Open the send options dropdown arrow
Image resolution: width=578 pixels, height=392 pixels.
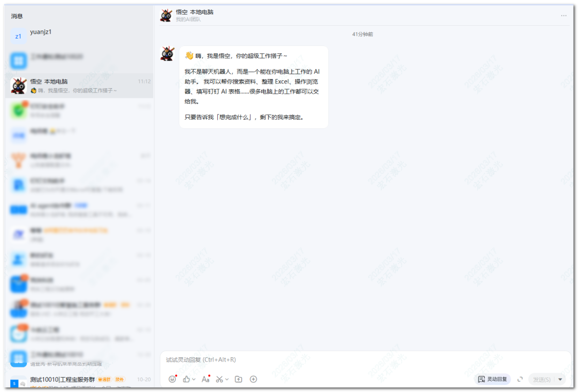coord(560,380)
